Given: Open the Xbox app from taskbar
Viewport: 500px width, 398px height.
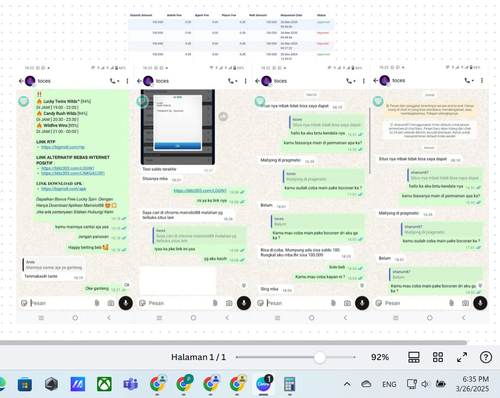Looking at the screenshot, I should point(104,384).
